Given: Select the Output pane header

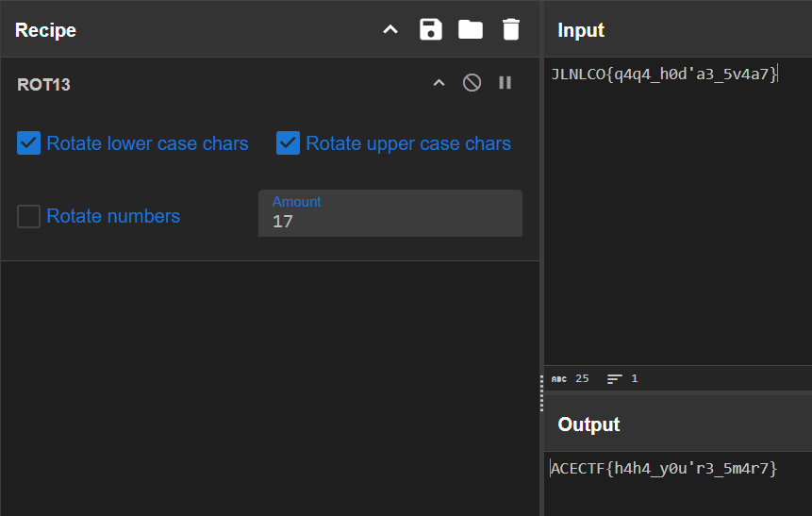Looking at the screenshot, I should (588, 424).
